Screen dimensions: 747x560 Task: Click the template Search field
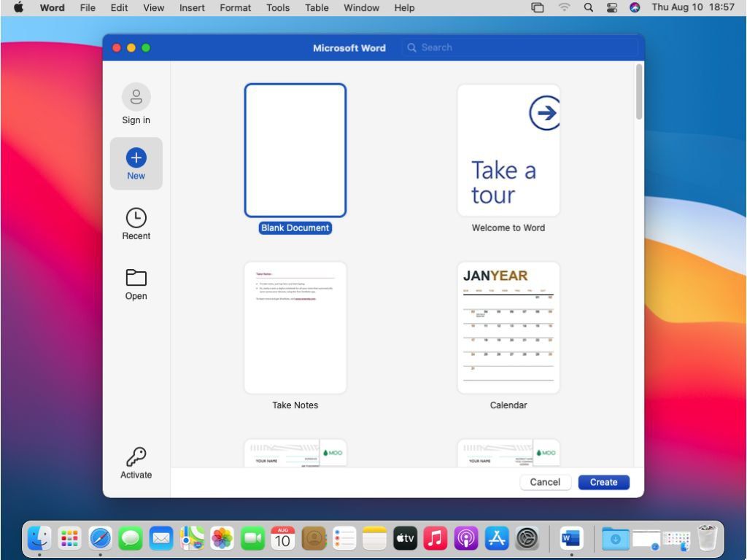(x=518, y=47)
